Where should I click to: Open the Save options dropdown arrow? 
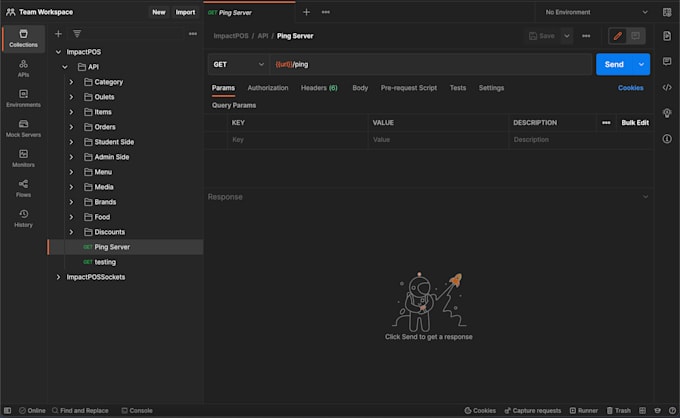click(566, 36)
